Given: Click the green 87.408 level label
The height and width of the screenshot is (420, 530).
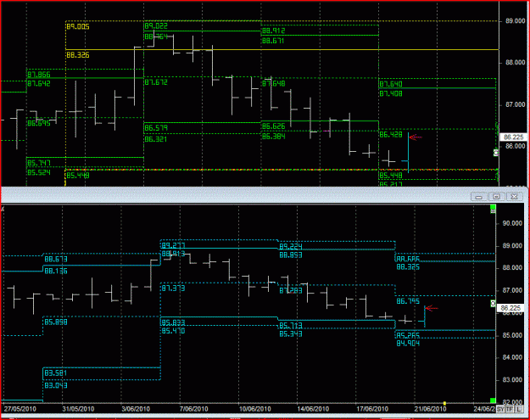Looking at the screenshot, I should pos(391,93).
